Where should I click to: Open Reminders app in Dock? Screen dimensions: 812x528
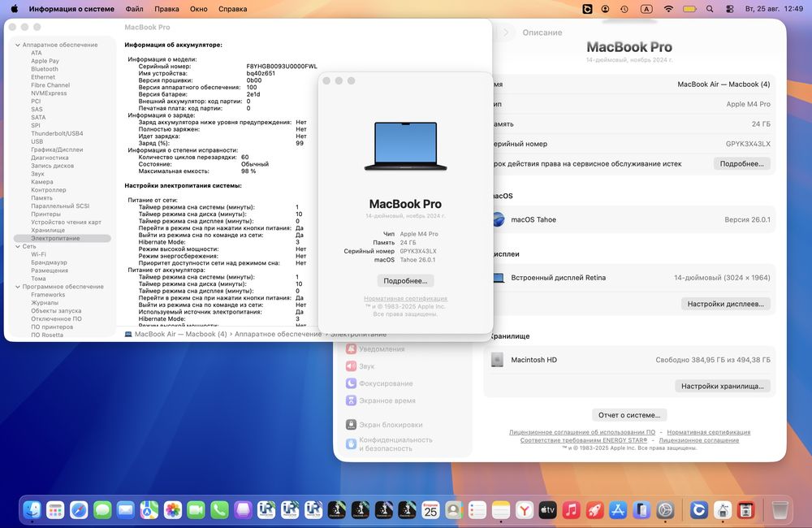click(477, 510)
